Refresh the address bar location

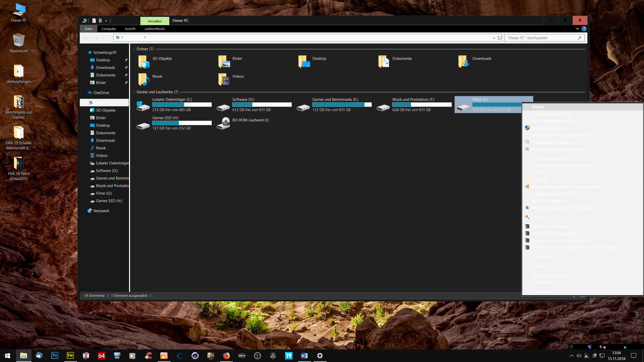pos(499,38)
